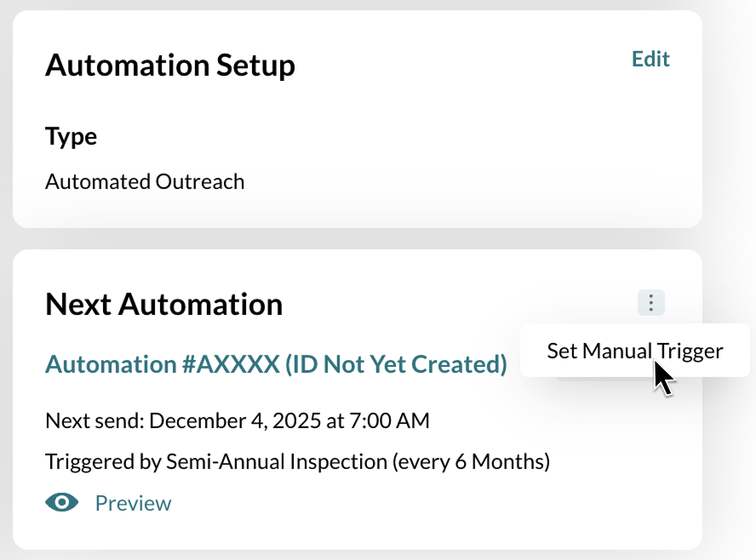Open the Automation #AXXXX link
This screenshot has width=756, height=560.
pyautogui.click(x=276, y=364)
